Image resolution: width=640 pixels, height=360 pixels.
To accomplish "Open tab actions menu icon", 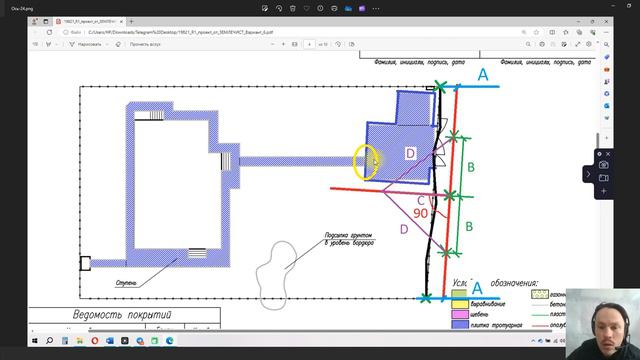I will [x=46, y=21].
